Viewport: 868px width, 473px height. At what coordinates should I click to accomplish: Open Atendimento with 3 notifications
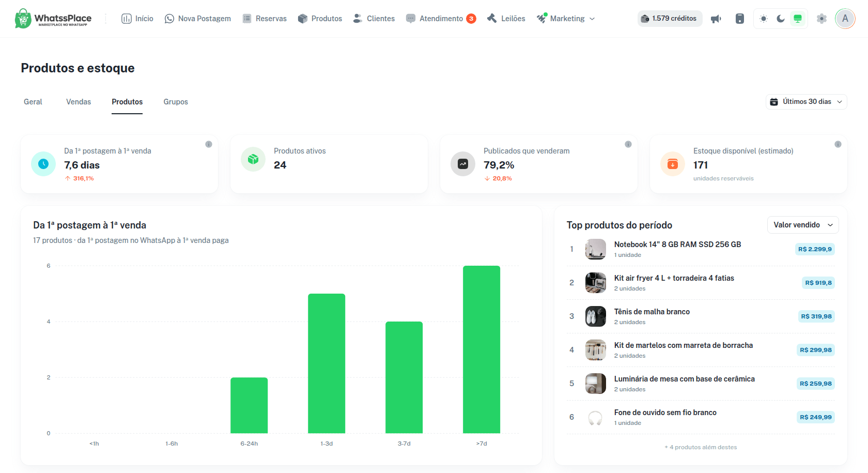[441, 19]
